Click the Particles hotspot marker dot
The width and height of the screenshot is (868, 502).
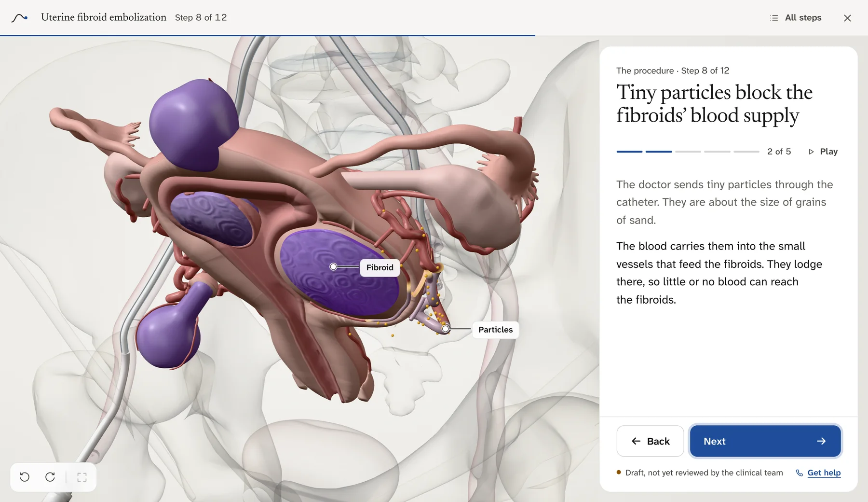446,329
